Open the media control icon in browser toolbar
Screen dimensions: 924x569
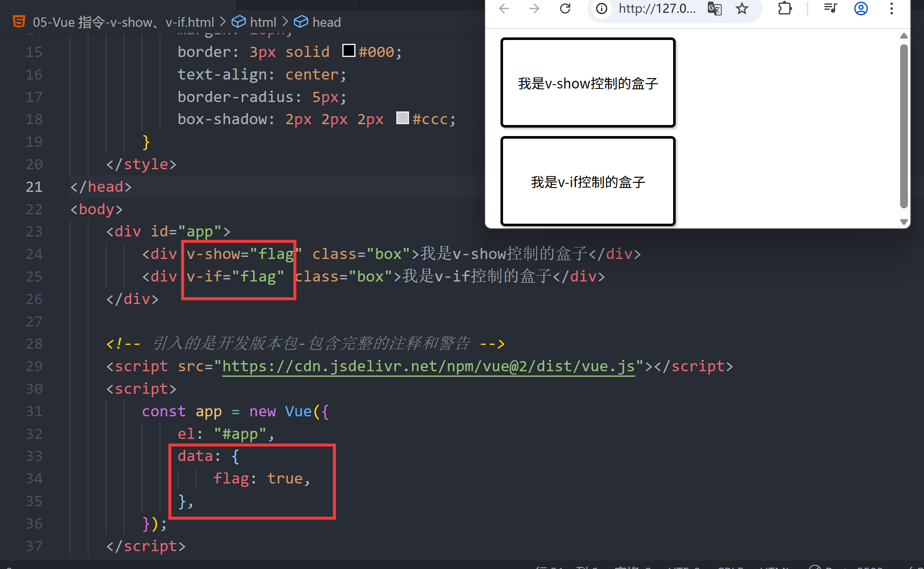(x=830, y=9)
